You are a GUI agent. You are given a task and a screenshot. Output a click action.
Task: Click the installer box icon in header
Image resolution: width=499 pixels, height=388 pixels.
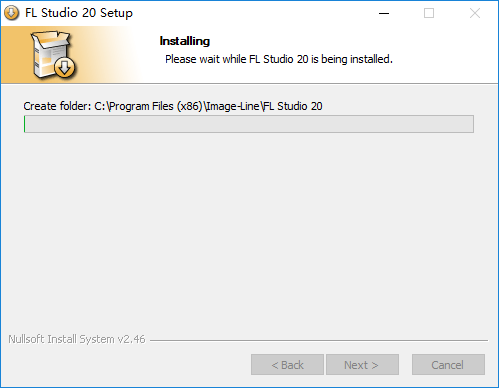[x=53, y=55]
